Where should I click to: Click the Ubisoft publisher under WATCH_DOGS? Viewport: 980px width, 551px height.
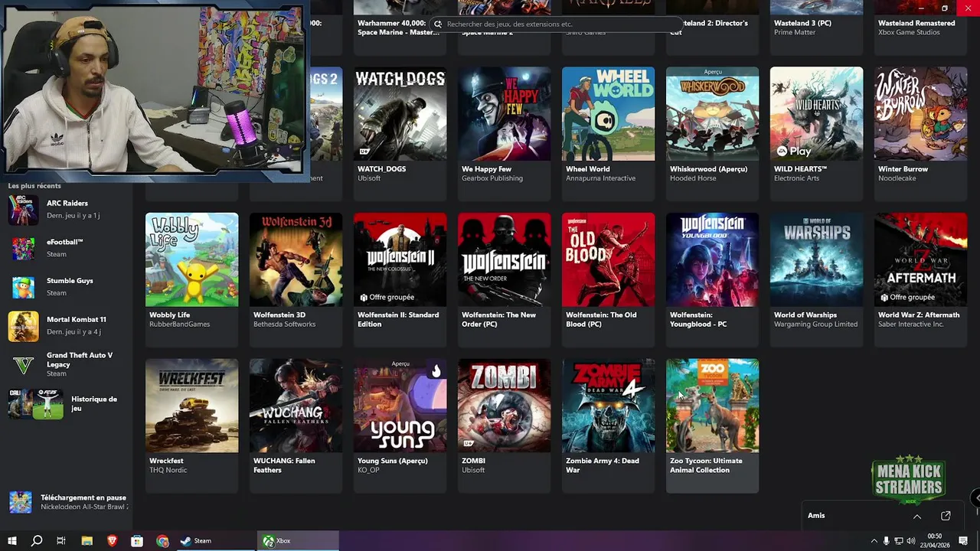369,178
